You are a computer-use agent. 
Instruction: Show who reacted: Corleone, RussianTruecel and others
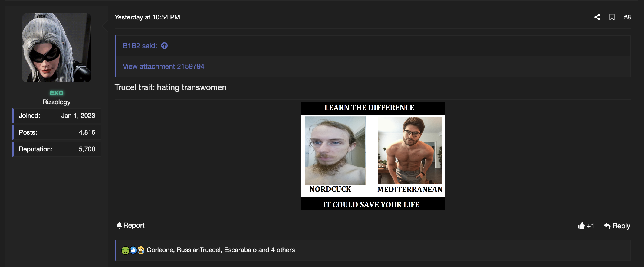click(x=221, y=250)
